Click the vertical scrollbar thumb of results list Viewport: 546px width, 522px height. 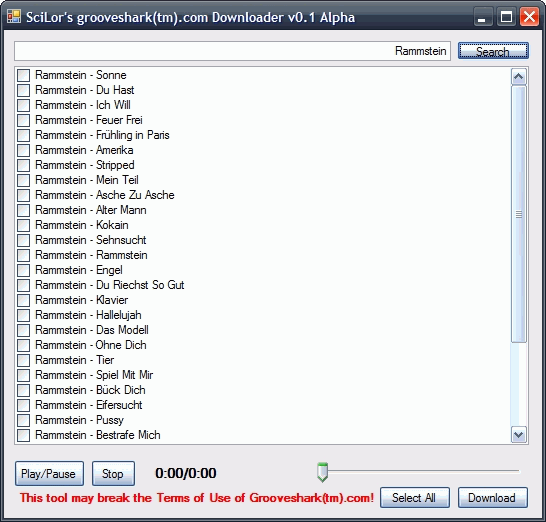519,214
